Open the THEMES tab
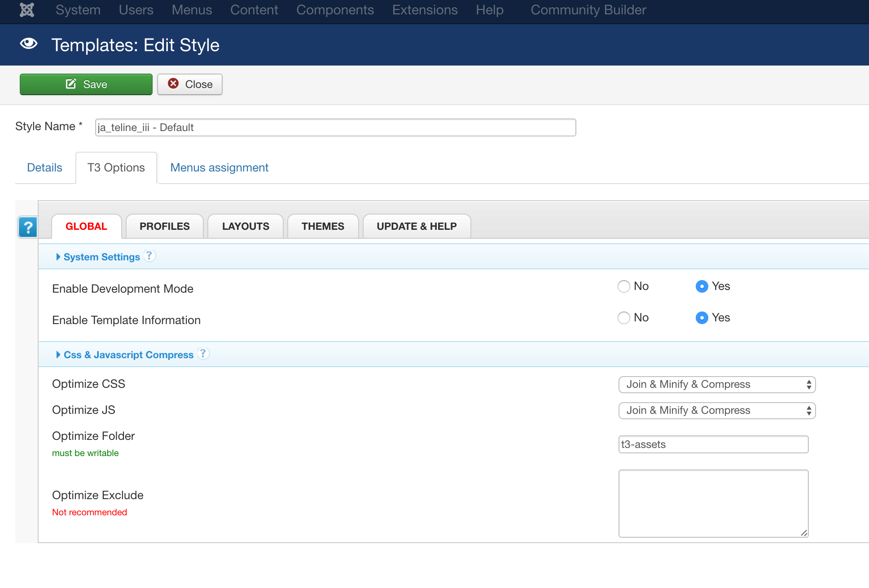 323,226
